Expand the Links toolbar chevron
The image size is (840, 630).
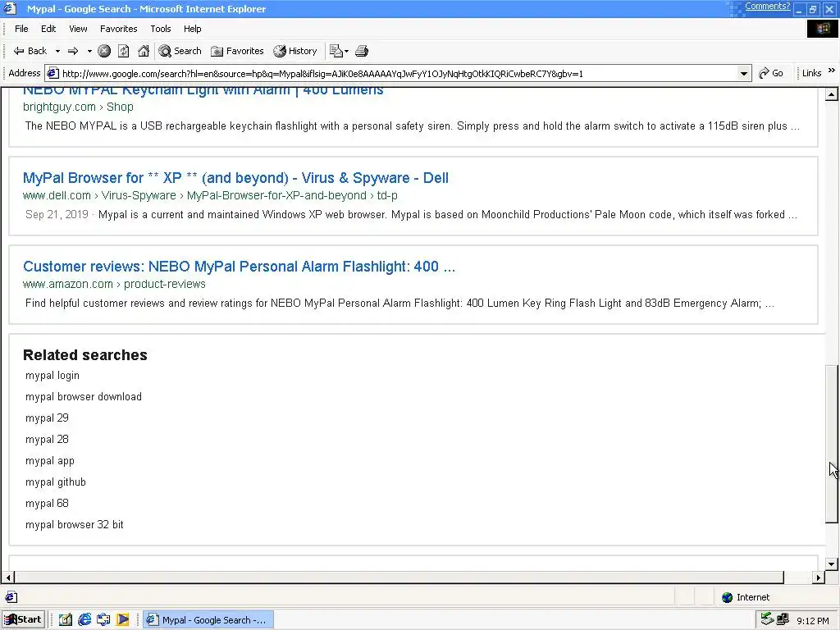(832, 71)
